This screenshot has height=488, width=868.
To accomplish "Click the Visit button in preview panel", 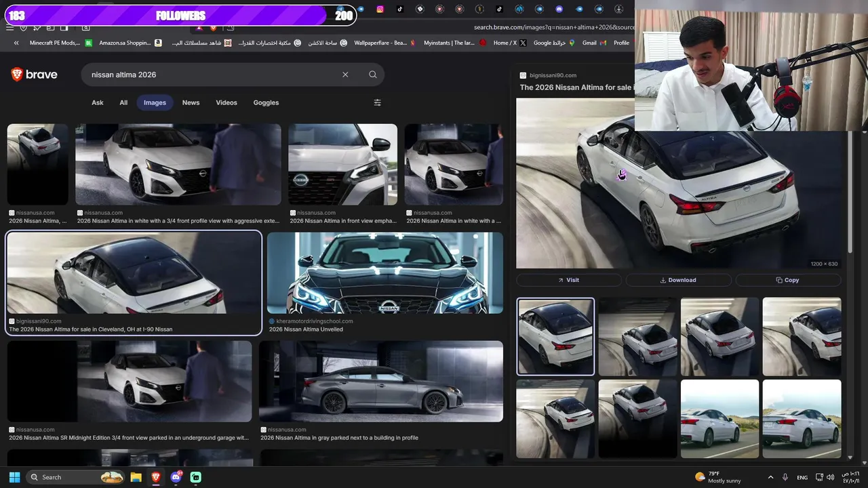I will tap(569, 280).
